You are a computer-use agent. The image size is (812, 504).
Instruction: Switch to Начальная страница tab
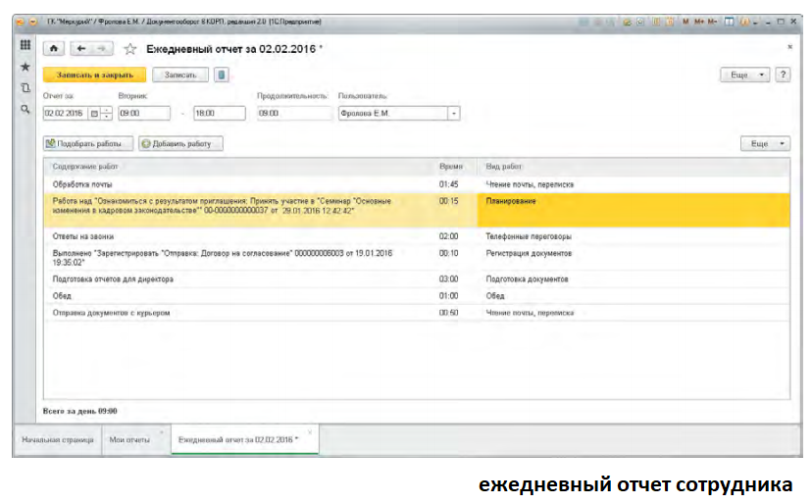tap(56, 440)
